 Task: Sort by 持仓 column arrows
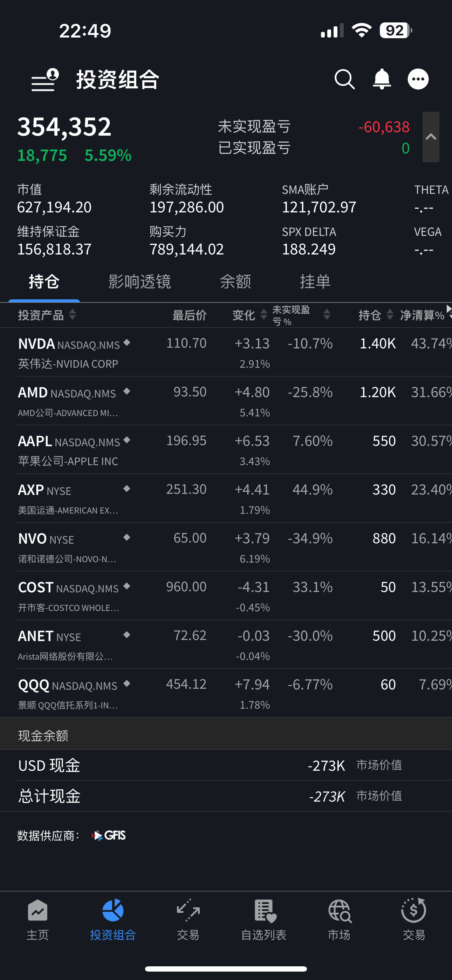(x=390, y=315)
